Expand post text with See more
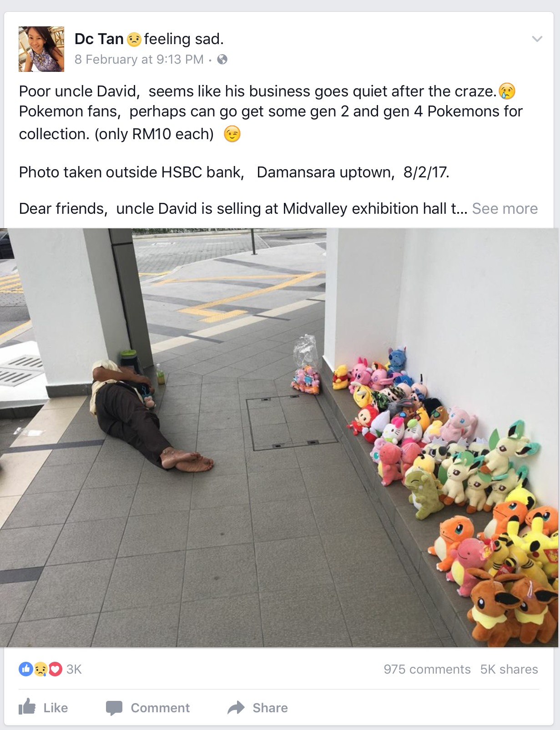Viewport: 560px width, 730px height. coord(505,209)
